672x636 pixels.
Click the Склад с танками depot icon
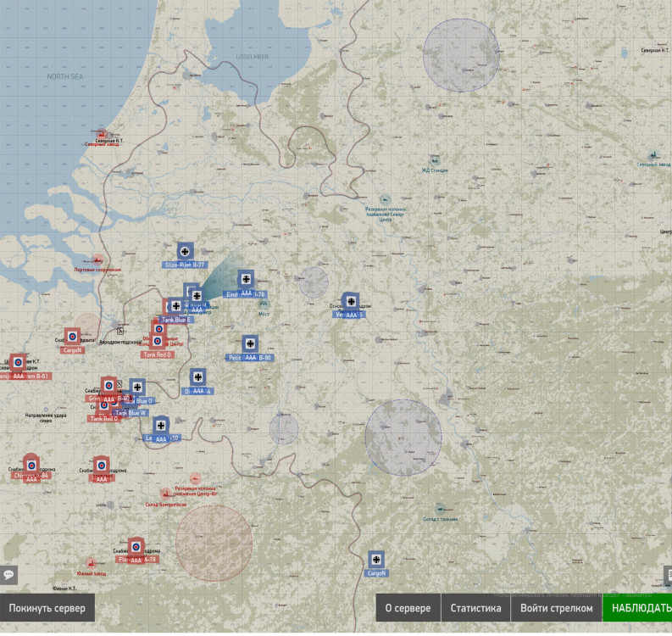pyautogui.click(x=440, y=509)
